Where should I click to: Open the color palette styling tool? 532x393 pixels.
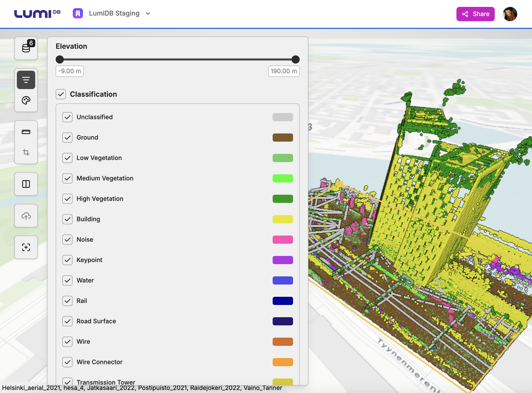point(26,100)
